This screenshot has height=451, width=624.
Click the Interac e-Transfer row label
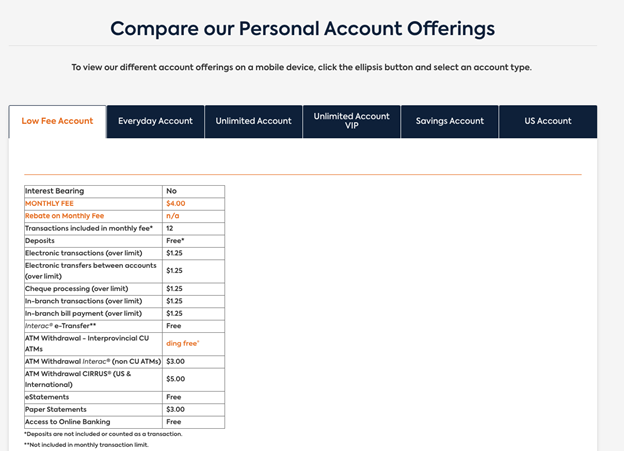[x=60, y=326]
